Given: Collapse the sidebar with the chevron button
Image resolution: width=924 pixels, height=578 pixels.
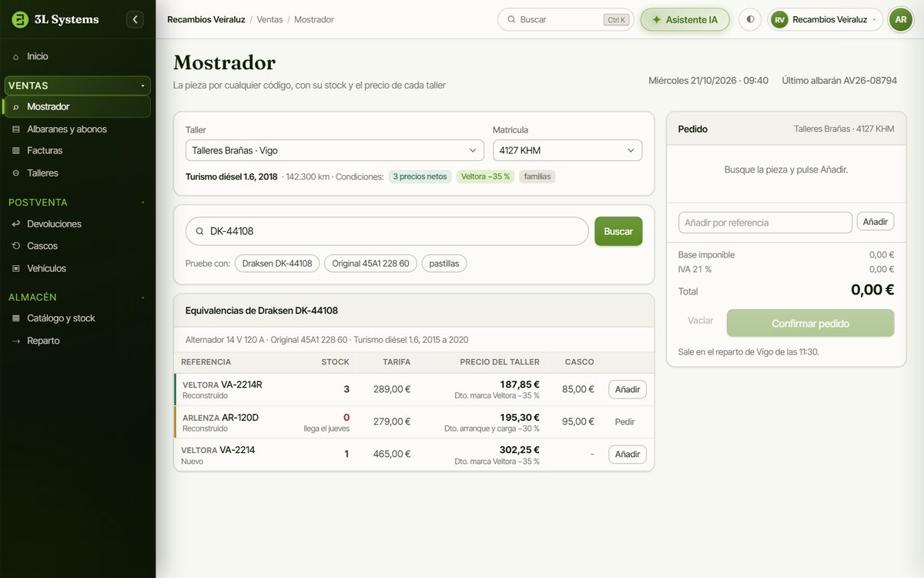Looking at the screenshot, I should click(136, 19).
